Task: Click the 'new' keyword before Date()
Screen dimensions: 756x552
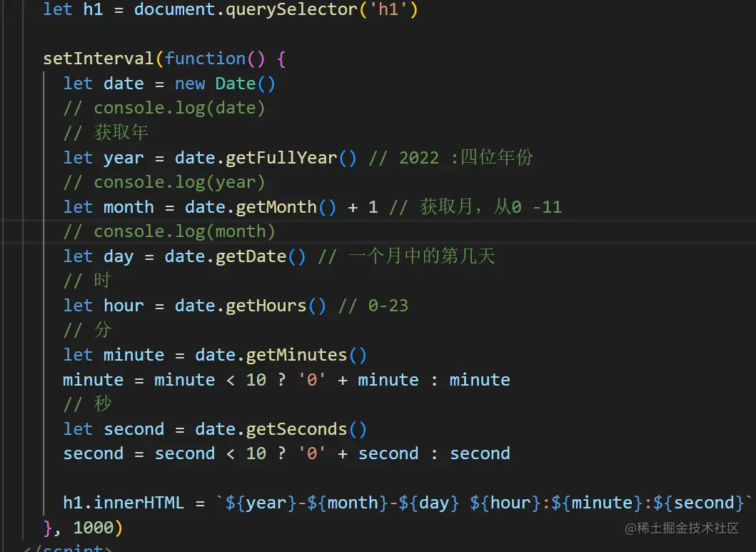Action: click(189, 84)
